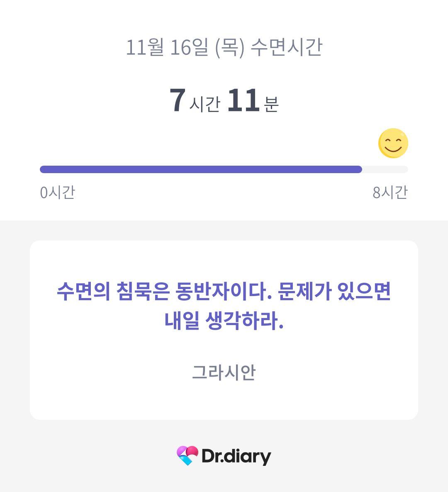Tap the 11월 16일 (목) 수면시간 title

[224, 48]
